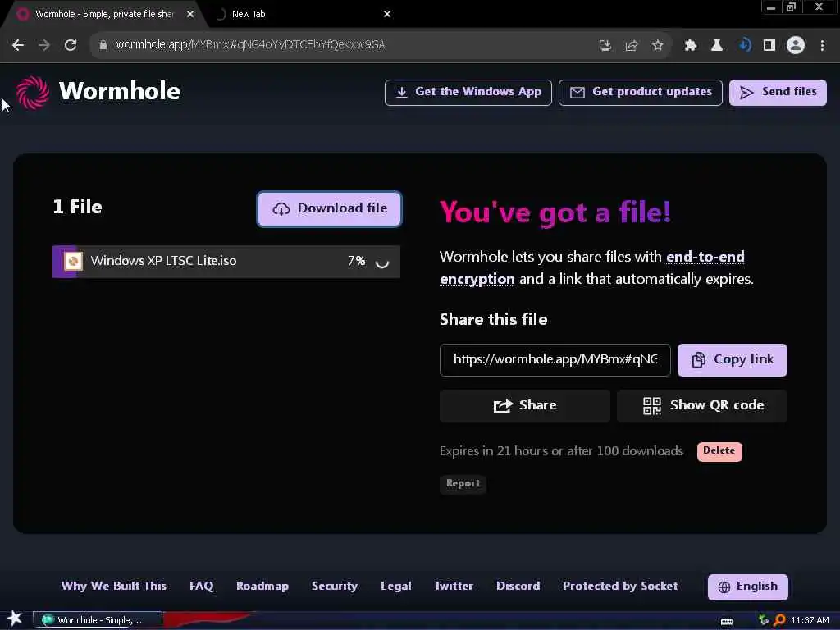Click the loading spinner next to 7%
The width and height of the screenshot is (840, 630).
(x=381, y=262)
